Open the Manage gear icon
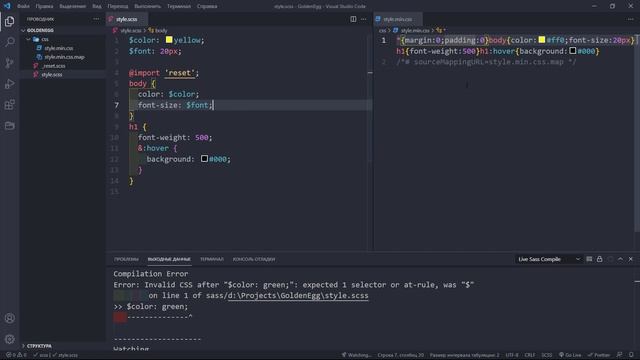The image size is (640, 360). (9, 339)
